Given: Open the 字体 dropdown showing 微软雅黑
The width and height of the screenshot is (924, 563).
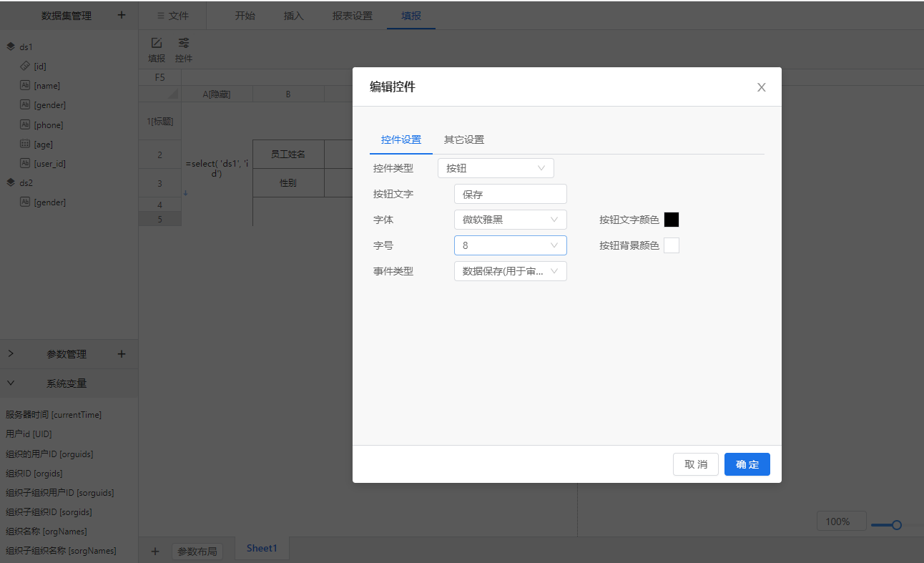Looking at the screenshot, I should (511, 220).
